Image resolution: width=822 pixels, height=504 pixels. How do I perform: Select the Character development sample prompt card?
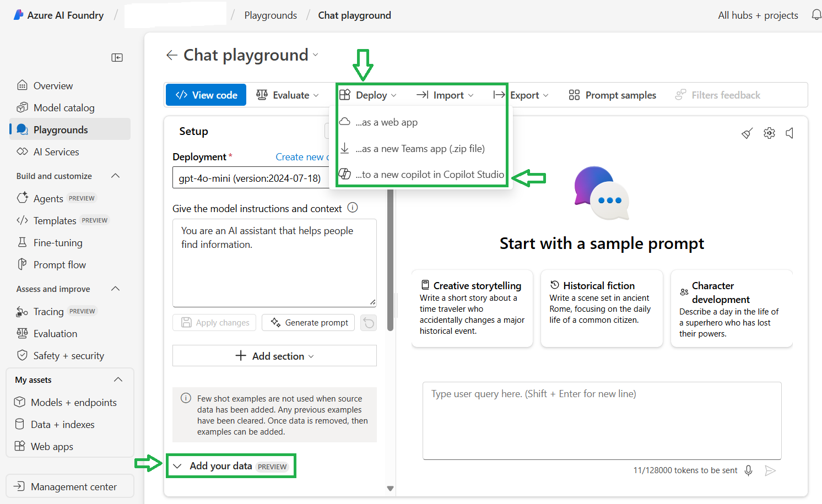click(732, 308)
